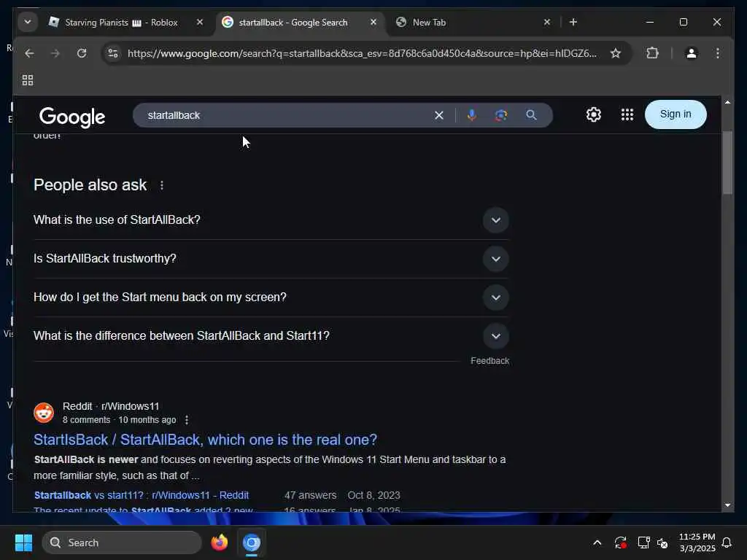The width and height of the screenshot is (747, 560).
Task: Click the scrollbar up arrow
Action: pyautogui.click(x=727, y=102)
